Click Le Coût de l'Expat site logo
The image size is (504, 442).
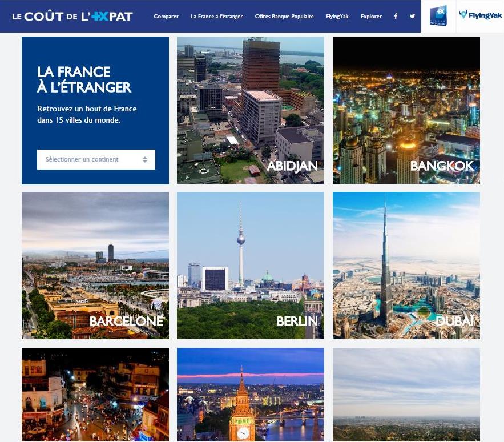[x=72, y=17]
